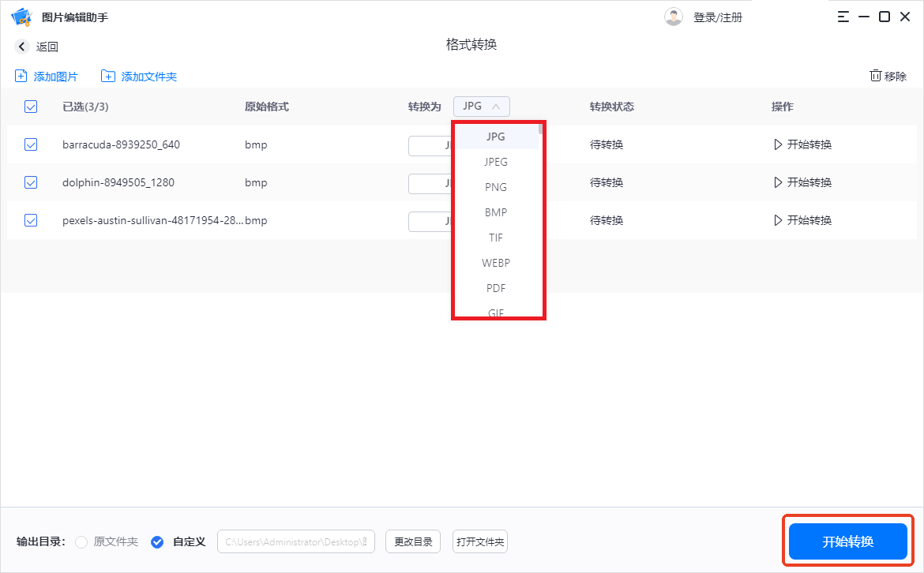Click the back arrow next to 返回
Viewport: 924px width, 573px height.
coord(21,46)
